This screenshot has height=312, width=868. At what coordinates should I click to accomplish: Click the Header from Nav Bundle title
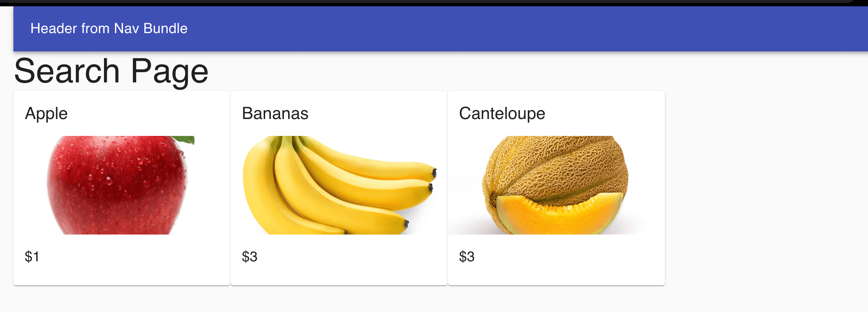[x=109, y=29]
